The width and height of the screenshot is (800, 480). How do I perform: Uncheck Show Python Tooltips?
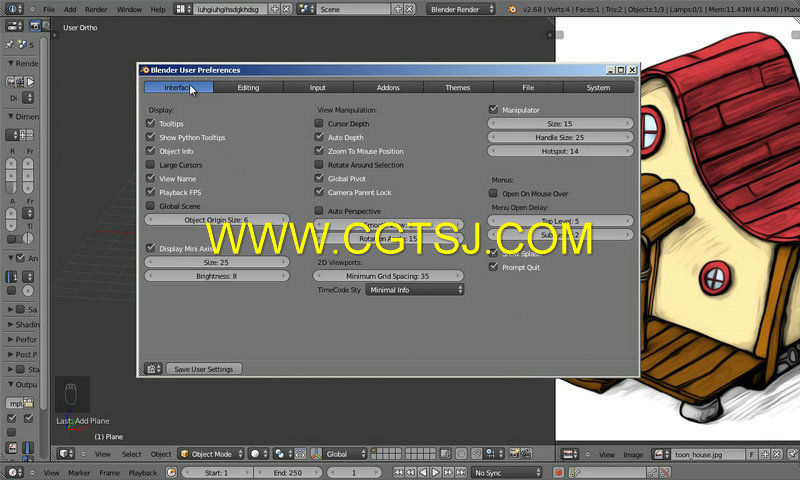(x=150, y=137)
